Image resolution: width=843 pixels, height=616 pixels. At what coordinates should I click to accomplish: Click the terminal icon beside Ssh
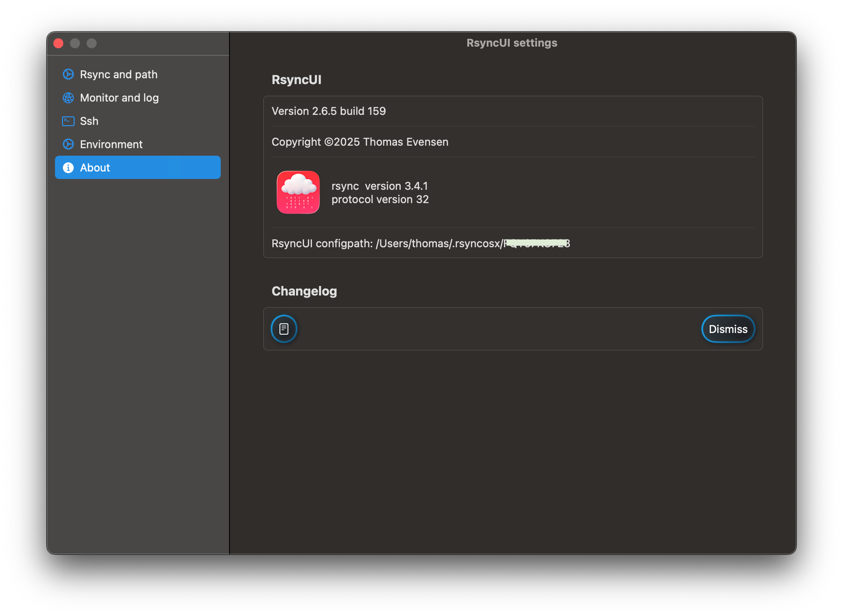tap(68, 121)
